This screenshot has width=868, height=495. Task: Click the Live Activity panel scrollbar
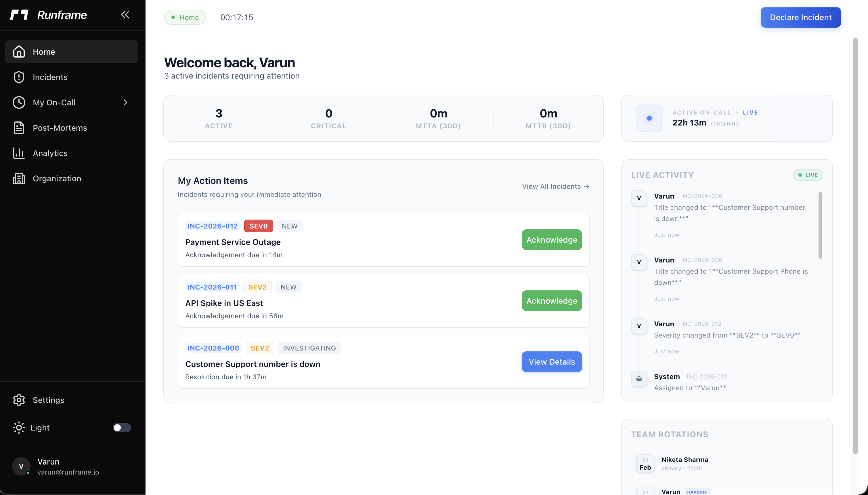point(820,225)
